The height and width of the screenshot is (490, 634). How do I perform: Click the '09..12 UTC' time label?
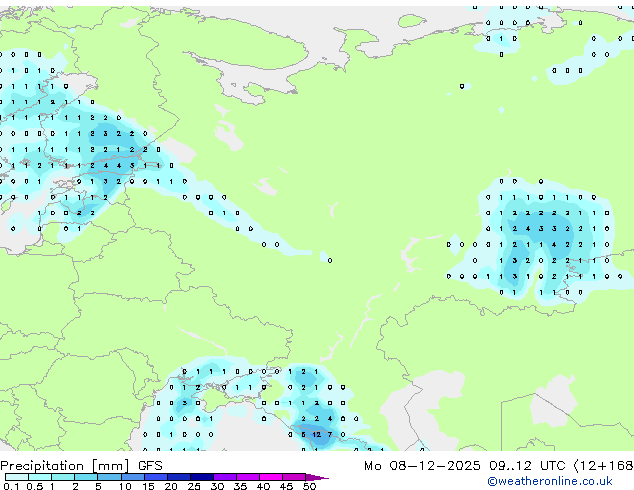click(527, 466)
